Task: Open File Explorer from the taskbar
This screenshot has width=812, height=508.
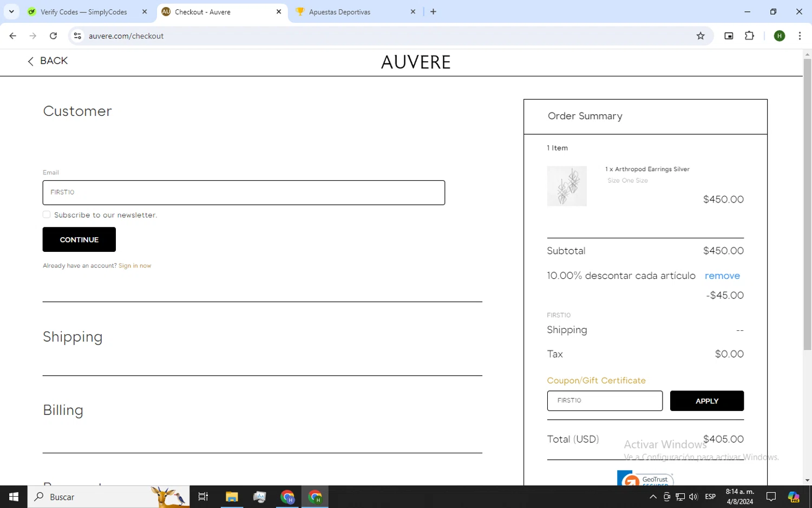Action: point(232,497)
